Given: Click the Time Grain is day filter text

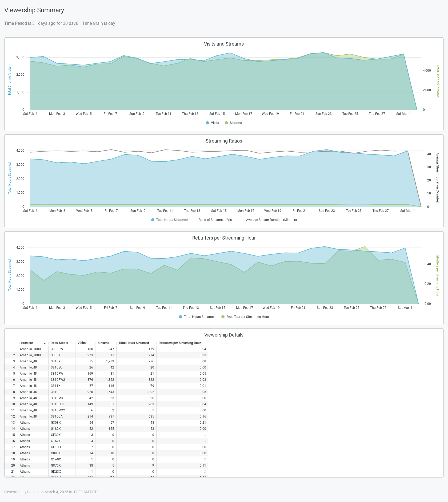Looking at the screenshot, I should (99, 23).
